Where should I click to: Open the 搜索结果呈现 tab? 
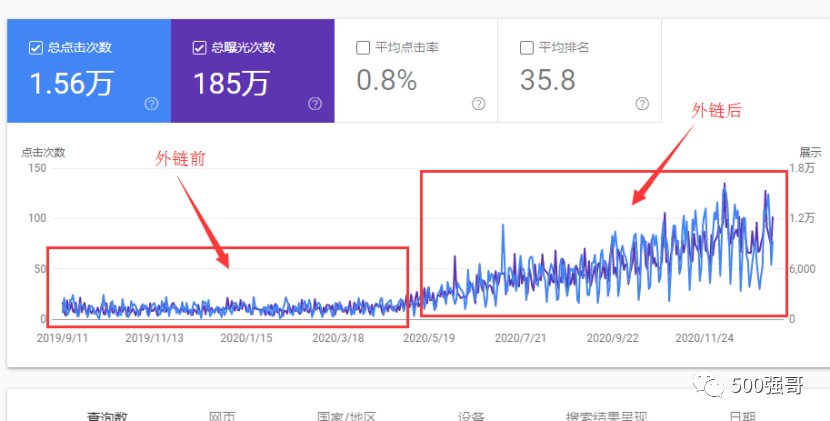[x=606, y=415]
